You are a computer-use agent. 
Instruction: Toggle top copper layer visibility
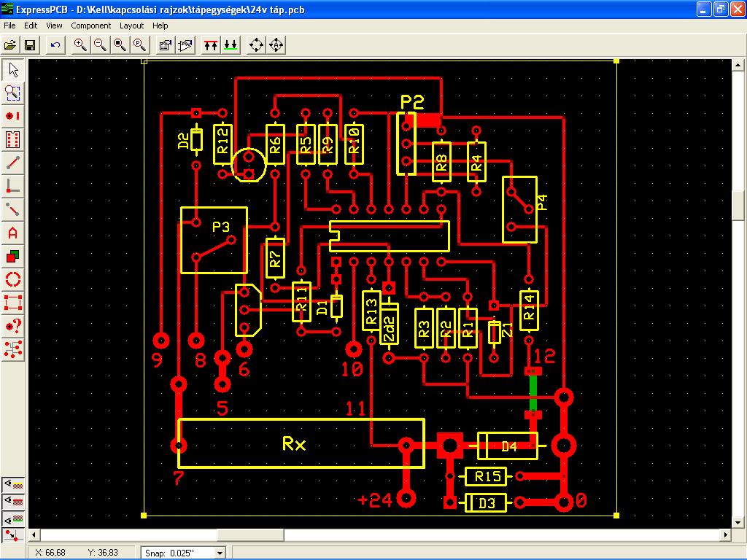tap(13, 502)
